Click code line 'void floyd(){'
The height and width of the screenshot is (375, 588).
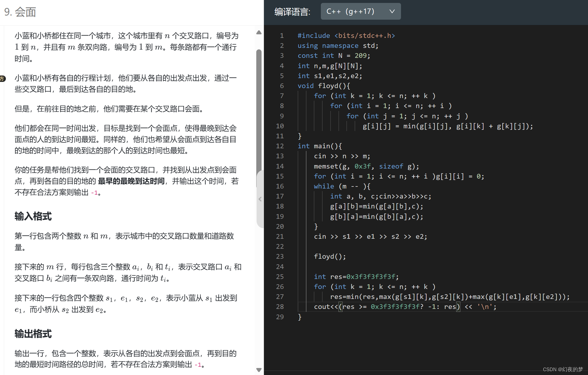point(324,86)
